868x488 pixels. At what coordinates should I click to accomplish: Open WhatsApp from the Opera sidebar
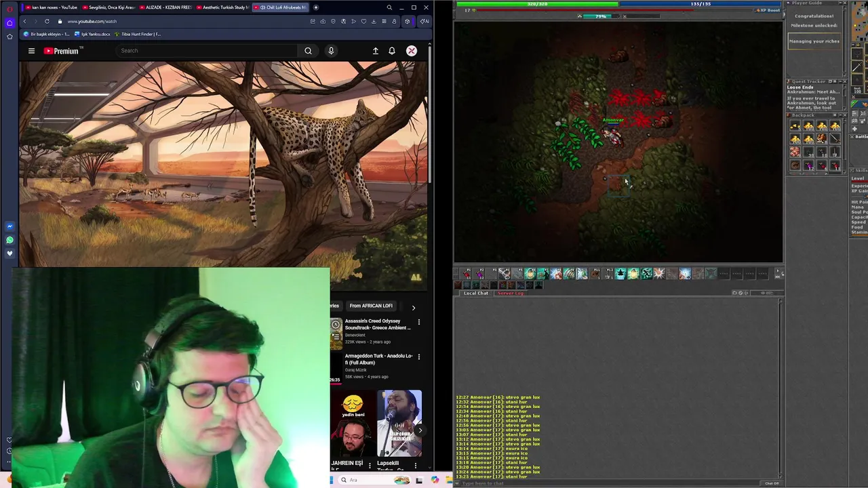(x=9, y=240)
